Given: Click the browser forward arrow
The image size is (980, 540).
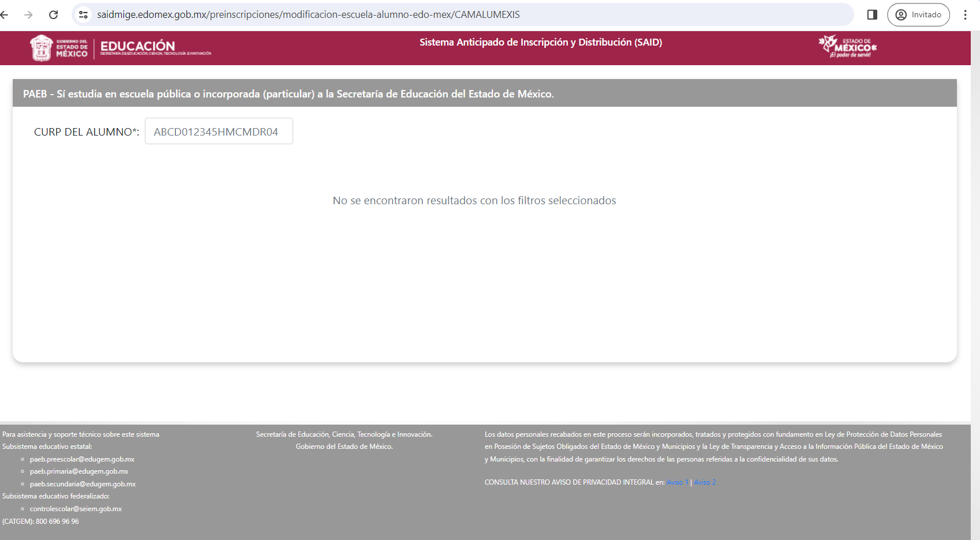Looking at the screenshot, I should click(28, 14).
